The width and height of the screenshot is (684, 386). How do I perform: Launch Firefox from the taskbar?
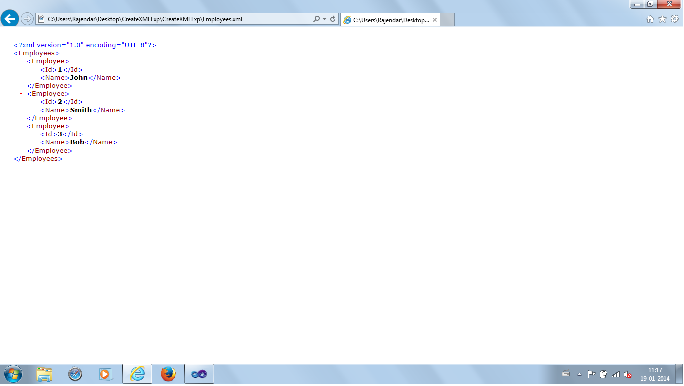pos(168,374)
